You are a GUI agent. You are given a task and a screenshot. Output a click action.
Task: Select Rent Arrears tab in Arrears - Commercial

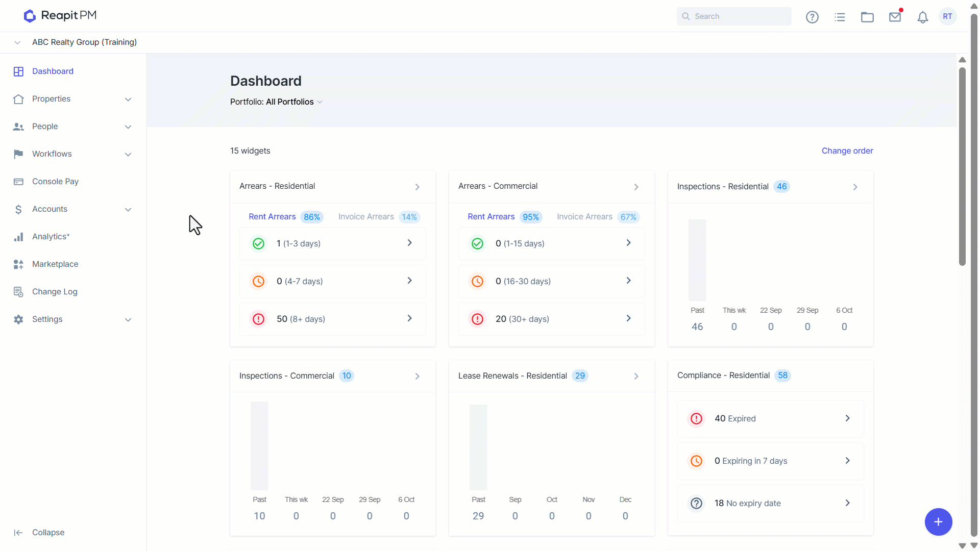click(x=503, y=217)
